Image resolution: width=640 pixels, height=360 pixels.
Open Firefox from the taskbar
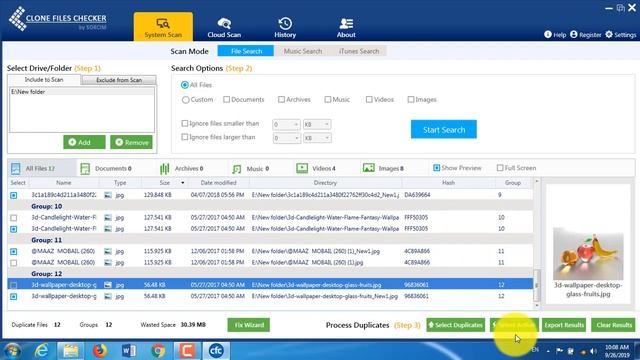click(x=99, y=351)
